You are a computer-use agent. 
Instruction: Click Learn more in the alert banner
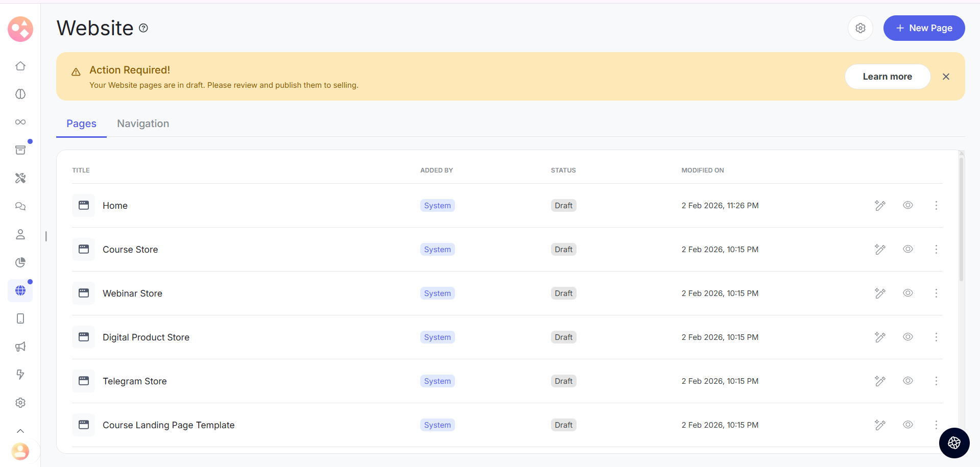tap(887, 77)
